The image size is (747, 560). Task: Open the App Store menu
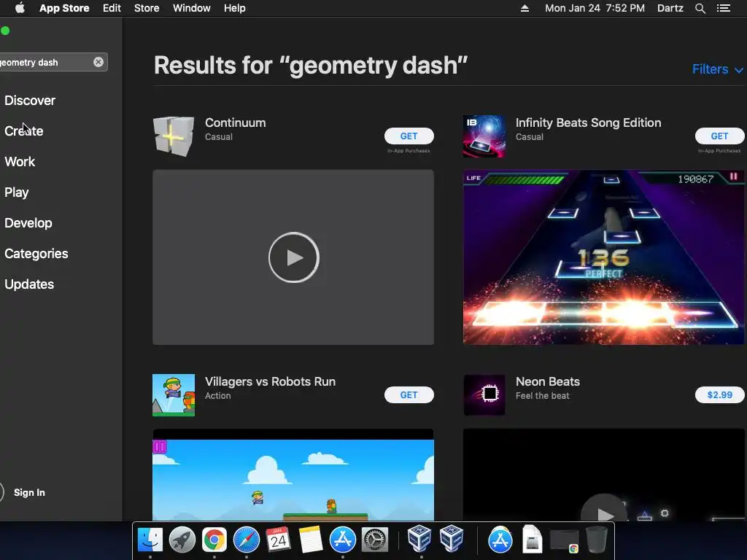click(64, 8)
